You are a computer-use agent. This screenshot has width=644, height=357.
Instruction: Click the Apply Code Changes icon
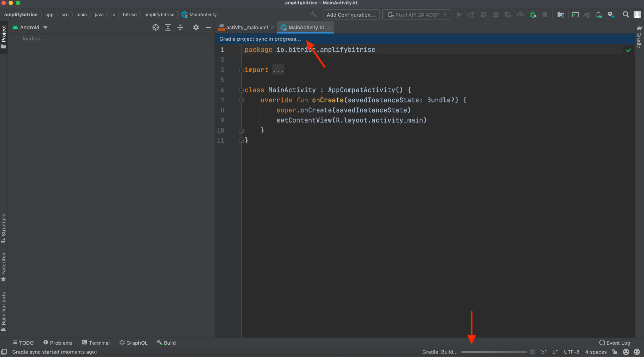484,14
